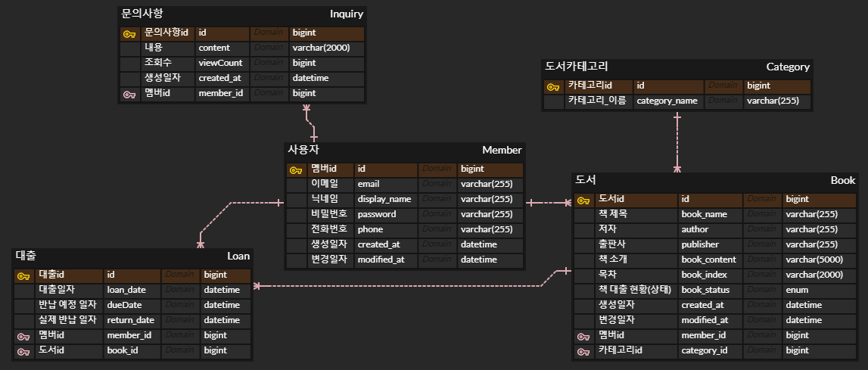Click the Domain cell in Loan dueDate row
This screenshot has height=370, width=868.
coord(180,305)
